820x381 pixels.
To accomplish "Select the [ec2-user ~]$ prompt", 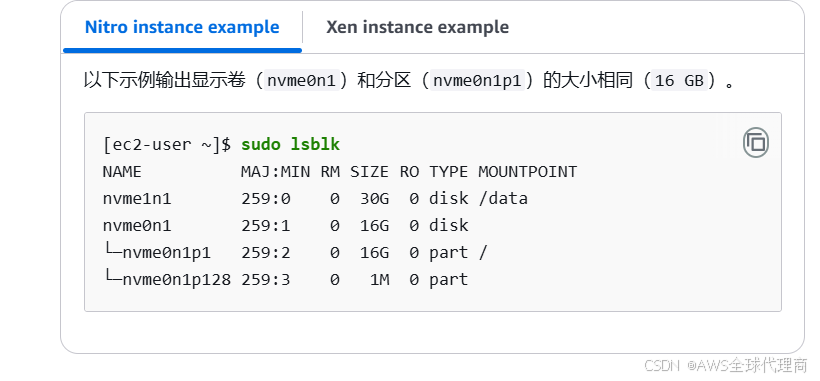I will [167, 145].
